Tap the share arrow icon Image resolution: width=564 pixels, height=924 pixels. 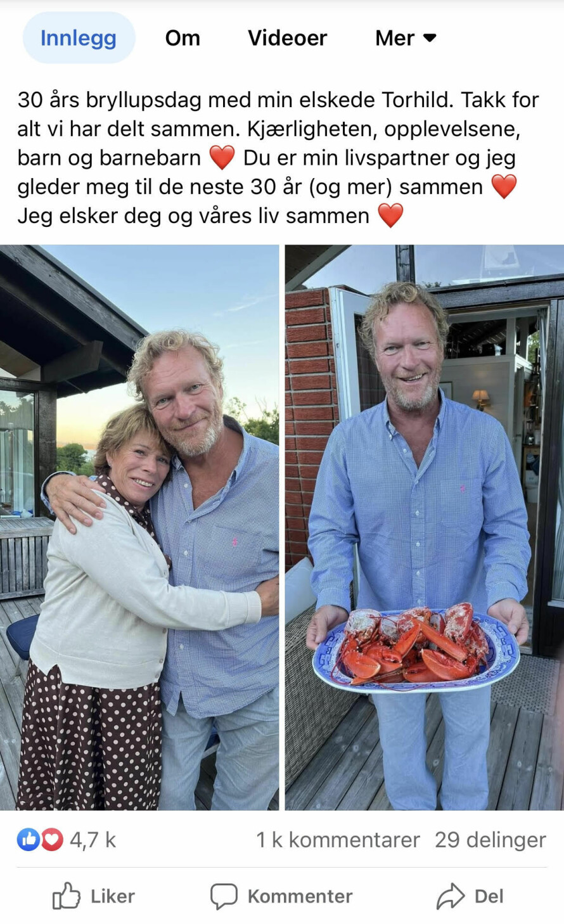click(451, 896)
